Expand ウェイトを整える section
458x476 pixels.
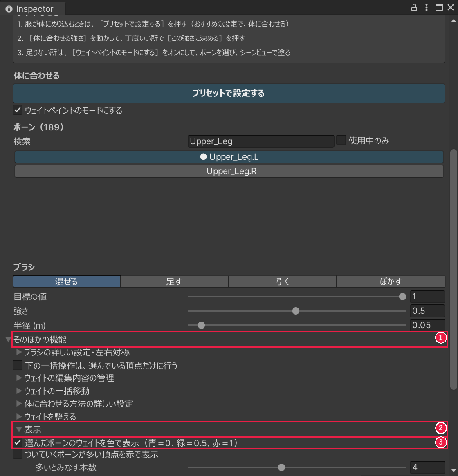pos(19,416)
